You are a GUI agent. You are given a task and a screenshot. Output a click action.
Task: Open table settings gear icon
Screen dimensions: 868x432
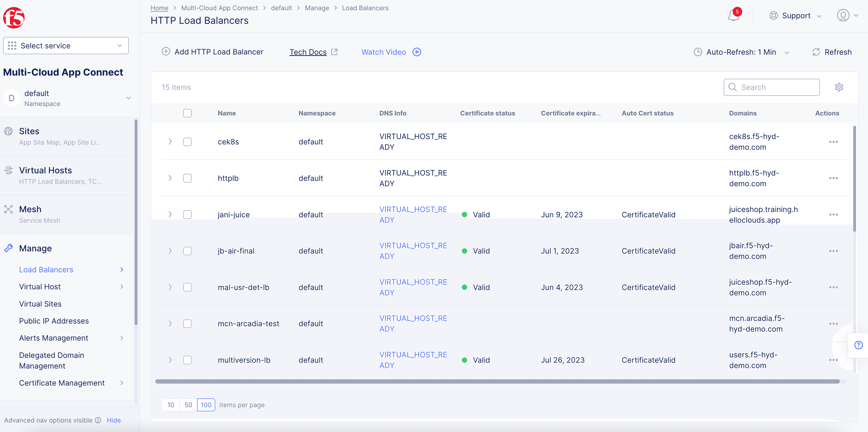(839, 87)
